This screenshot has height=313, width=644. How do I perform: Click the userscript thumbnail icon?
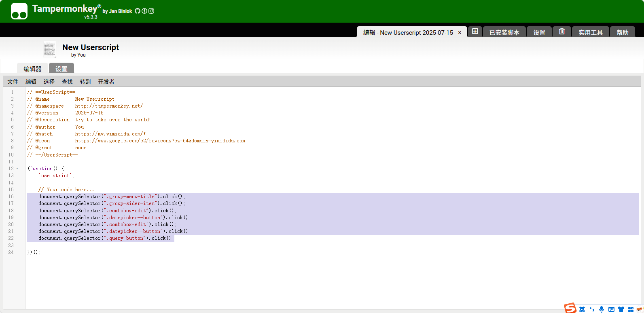[x=50, y=50]
